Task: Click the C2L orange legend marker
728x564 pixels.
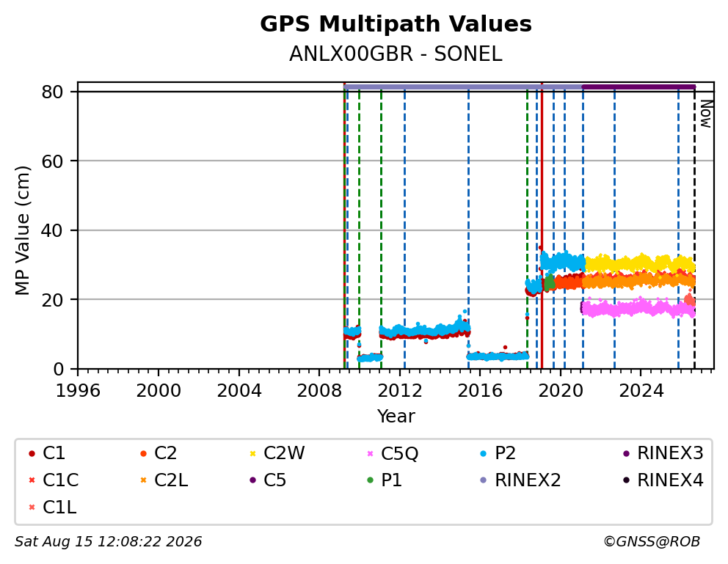Action: 143,480
